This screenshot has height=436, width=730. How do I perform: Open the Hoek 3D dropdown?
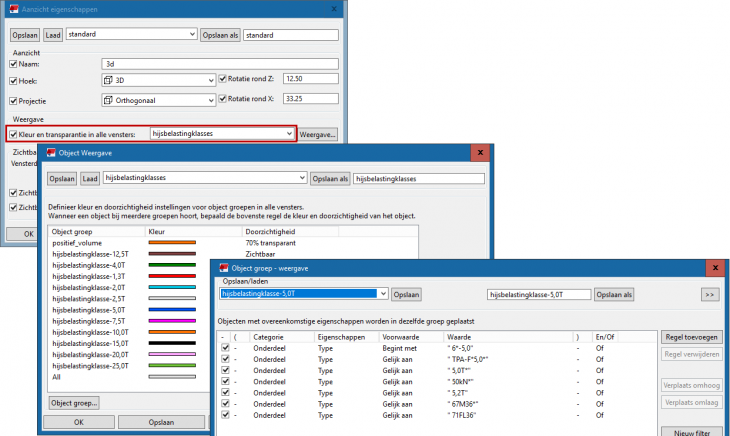coord(210,79)
